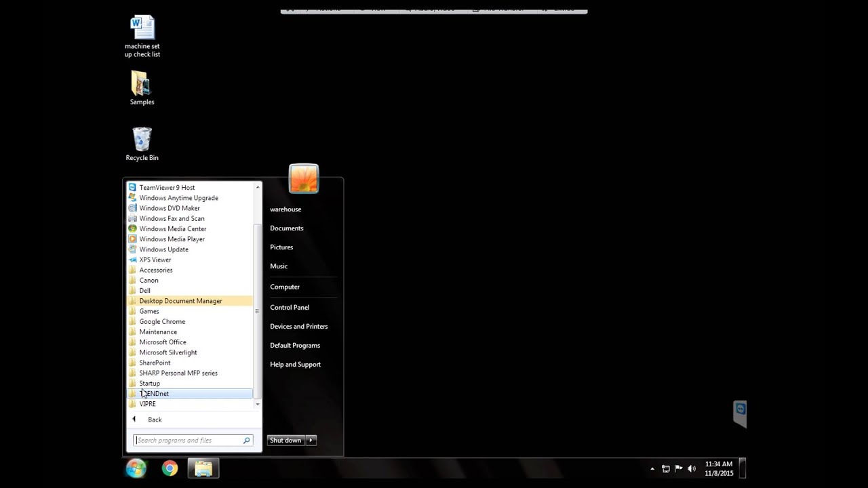This screenshot has width=868, height=488.
Task: Expand the Microsoft Silverlight folder
Action: click(190, 352)
